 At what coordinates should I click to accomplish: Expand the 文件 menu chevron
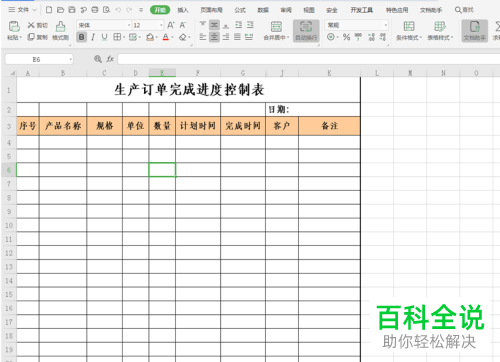(34, 10)
